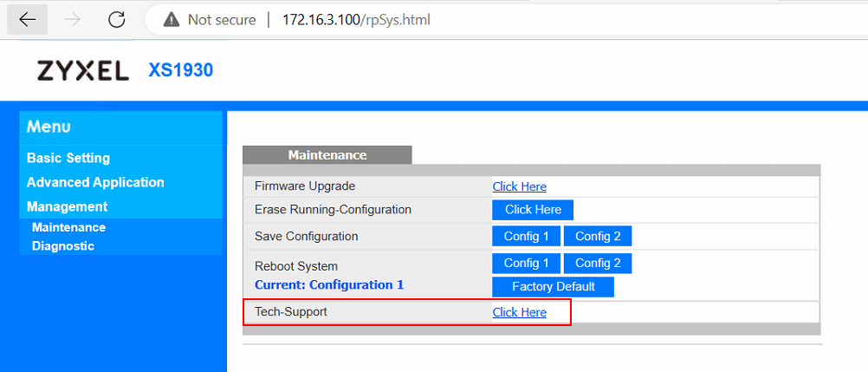Expand the Advanced Application menu

95,182
